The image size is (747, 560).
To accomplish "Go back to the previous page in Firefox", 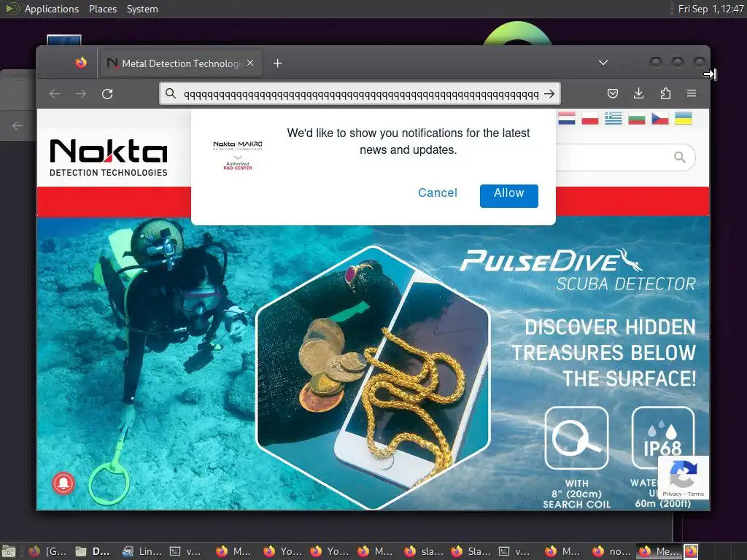I will 55,94.
